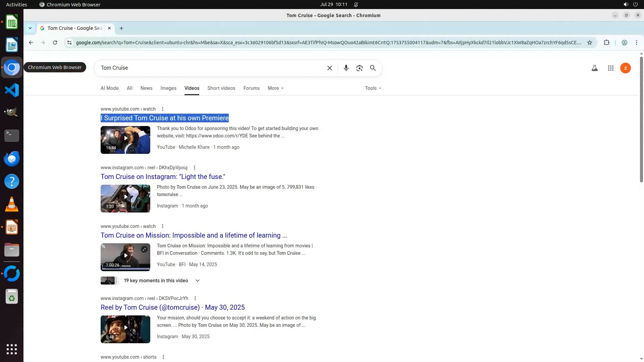Reload the current page
This screenshot has width=644, height=362.
55,43
